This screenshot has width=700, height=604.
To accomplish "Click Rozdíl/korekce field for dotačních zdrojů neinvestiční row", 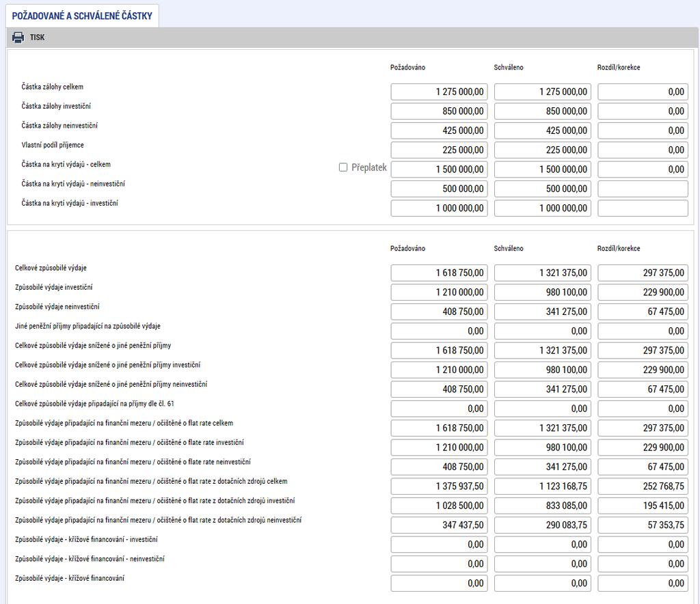I will 643,525.
